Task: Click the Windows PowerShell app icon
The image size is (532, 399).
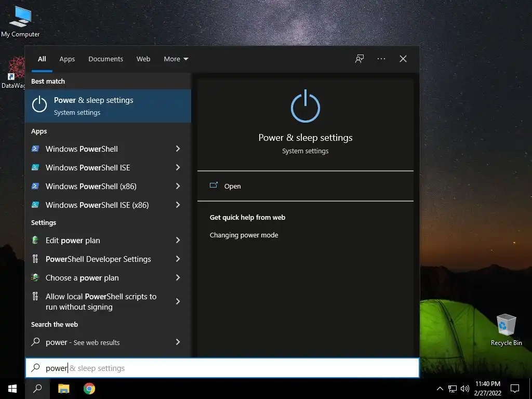Action: 35,149
